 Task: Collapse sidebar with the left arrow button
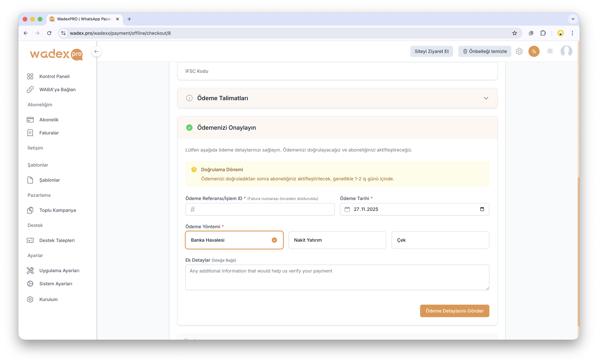[96, 51]
